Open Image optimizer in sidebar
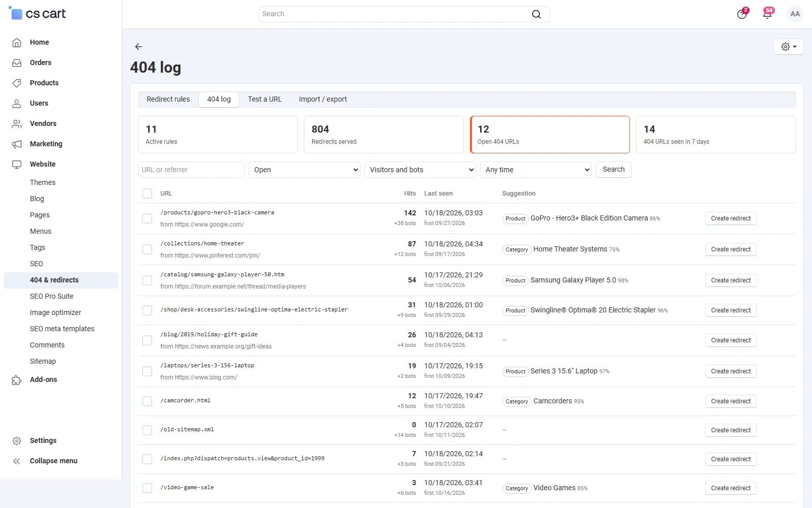Viewport: 812px width, 508px height. coord(55,312)
